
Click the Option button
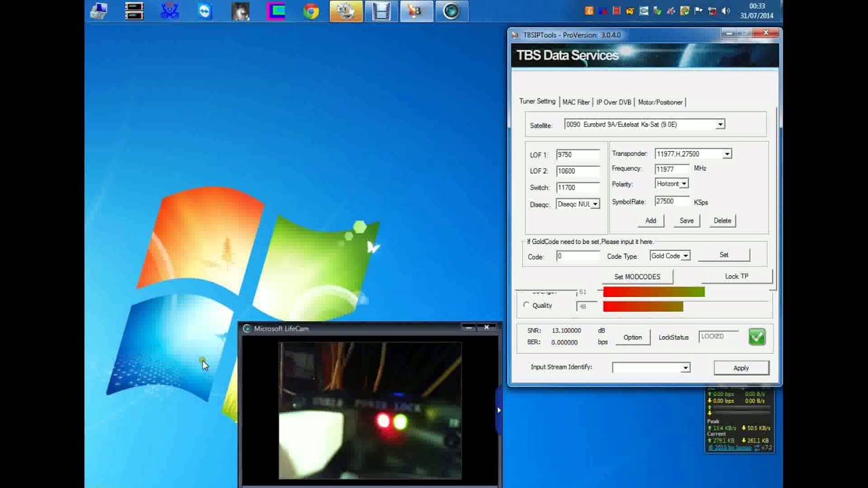tap(633, 338)
